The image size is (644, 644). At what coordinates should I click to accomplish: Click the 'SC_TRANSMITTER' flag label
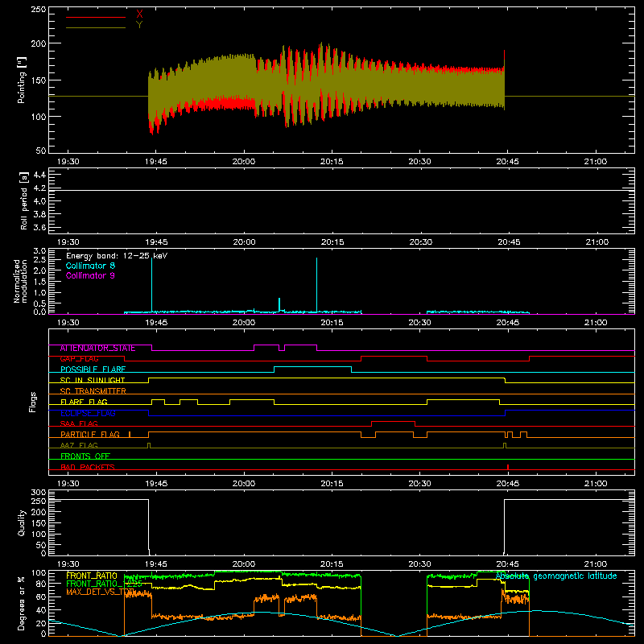[93, 391]
